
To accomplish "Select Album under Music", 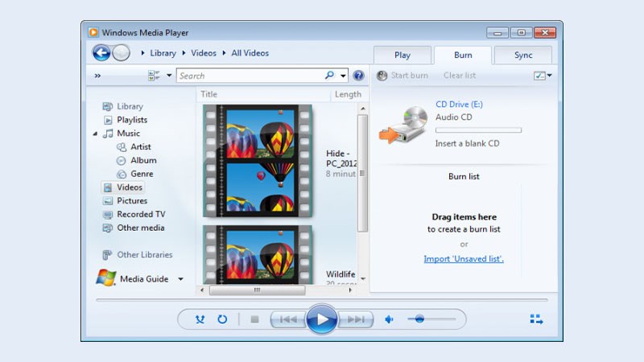I will click(x=143, y=160).
